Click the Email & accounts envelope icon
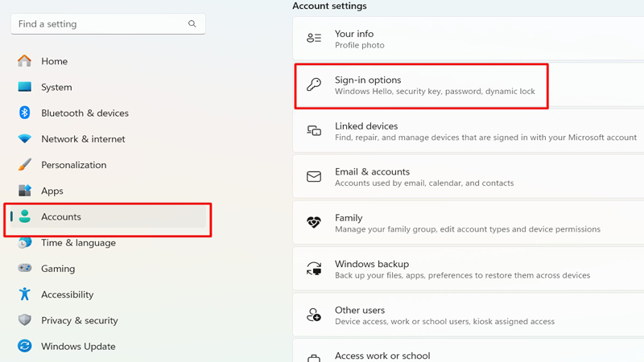Screen dimensions: 644x362 tap(314, 176)
